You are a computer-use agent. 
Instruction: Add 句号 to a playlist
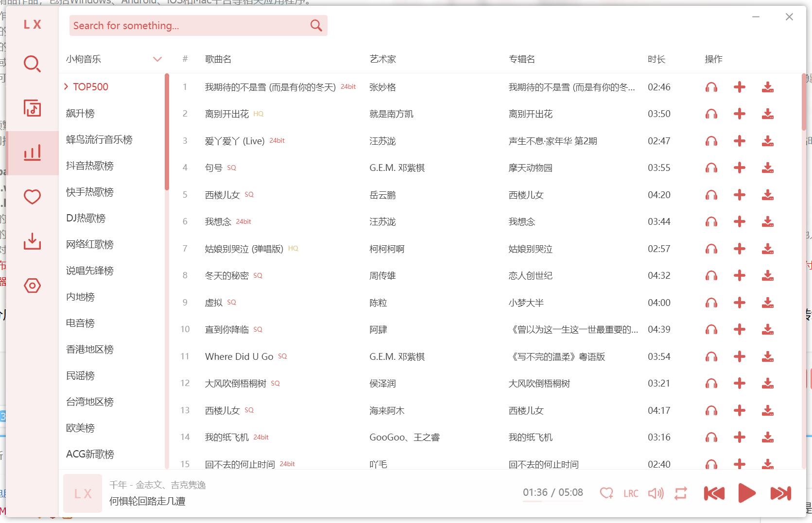(x=739, y=168)
